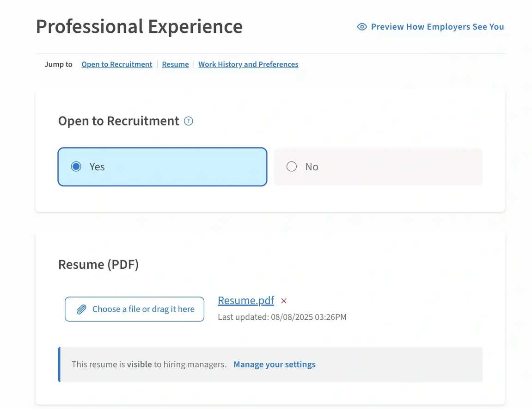Click Choose a file or drag it here

point(135,309)
